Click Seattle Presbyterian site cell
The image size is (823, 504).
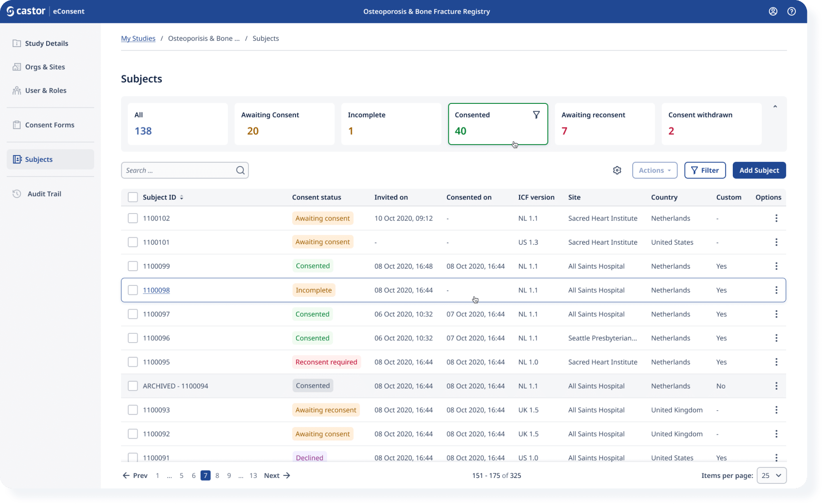[602, 338]
